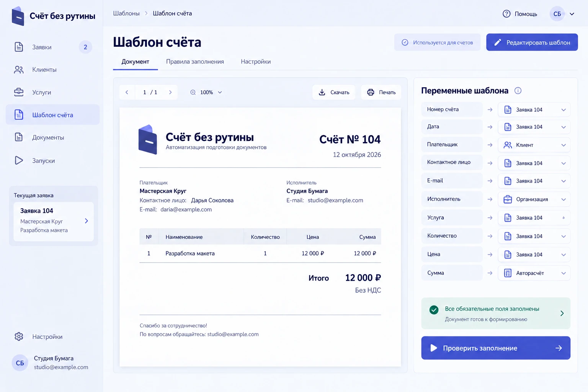Open the 100% zoom level dropdown
The width and height of the screenshot is (588, 392).
tap(220, 92)
